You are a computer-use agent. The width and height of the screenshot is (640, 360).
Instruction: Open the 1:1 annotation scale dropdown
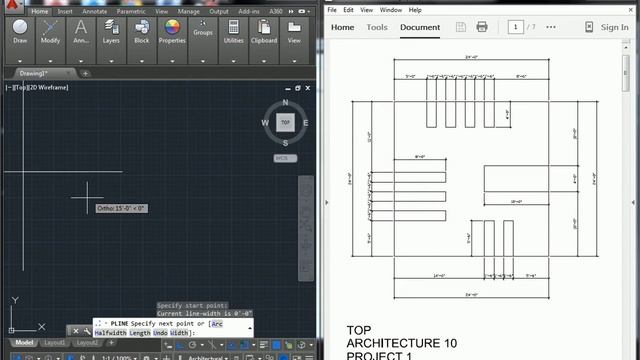(119, 358)
